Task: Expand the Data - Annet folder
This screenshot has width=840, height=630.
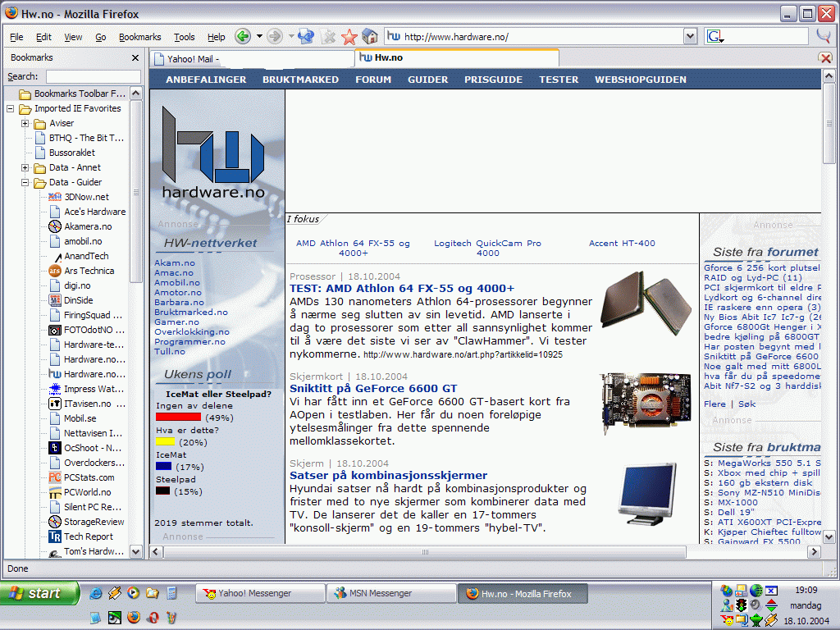Action: (x=25, y=167)
